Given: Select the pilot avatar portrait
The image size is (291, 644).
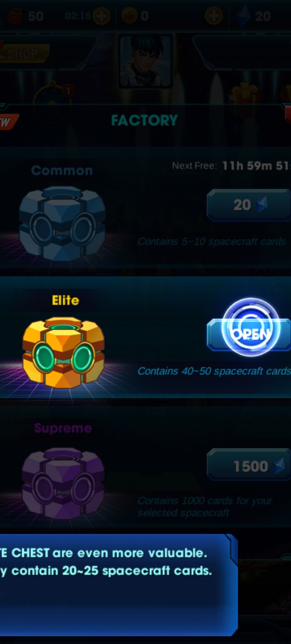Looking at the screenshot, I should tap(145, 61).
